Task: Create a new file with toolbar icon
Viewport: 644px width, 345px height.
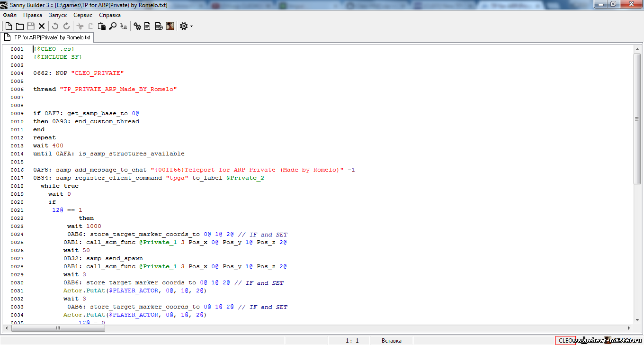Action: point(9,27)
